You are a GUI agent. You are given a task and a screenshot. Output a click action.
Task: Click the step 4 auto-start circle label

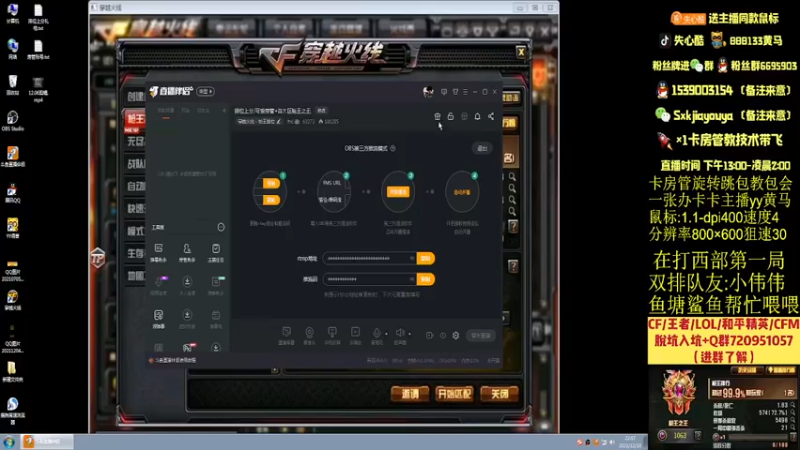[x=462, y=192]
